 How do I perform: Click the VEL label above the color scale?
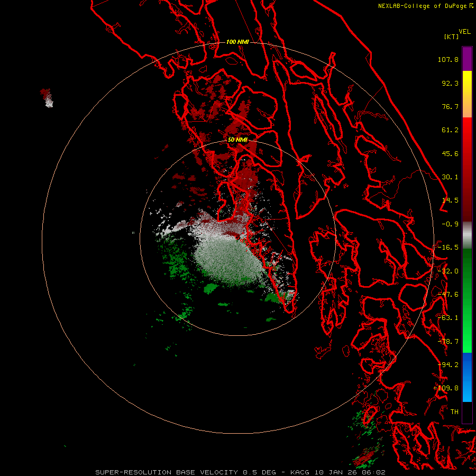tap(464, 31)
